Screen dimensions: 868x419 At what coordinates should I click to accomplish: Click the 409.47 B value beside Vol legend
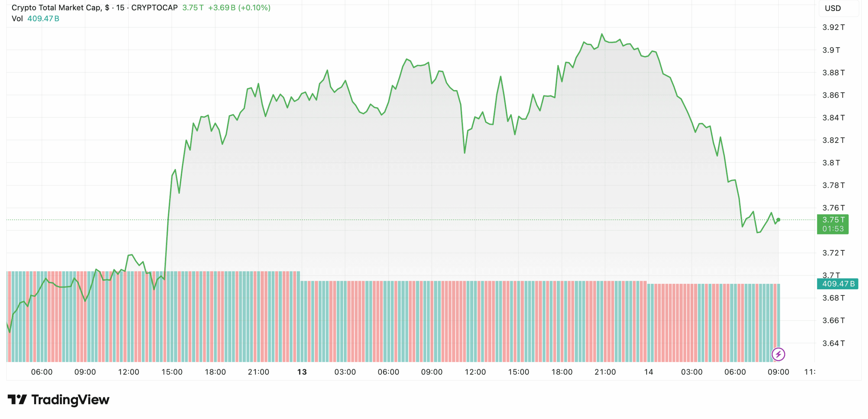pyautogui.click(x=43, y=19)
